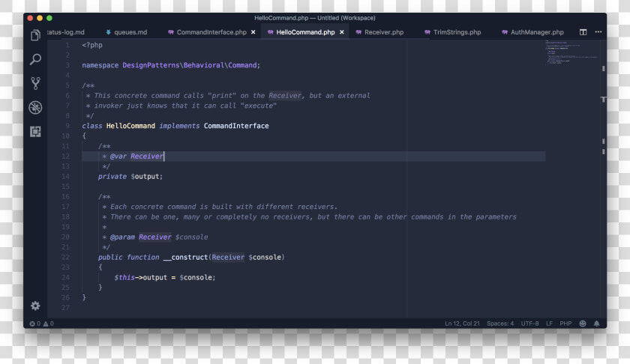Click the 'HelloCommand' class name in code

point(130,126)
